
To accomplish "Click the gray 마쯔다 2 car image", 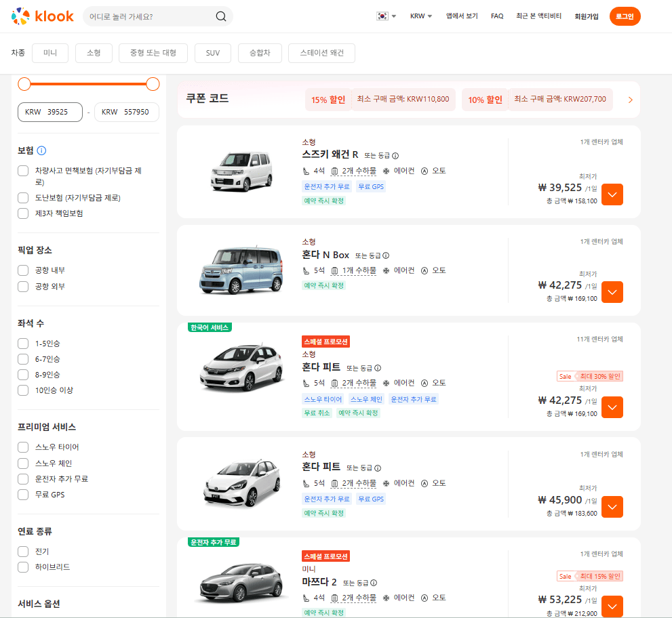I will 241,583.
